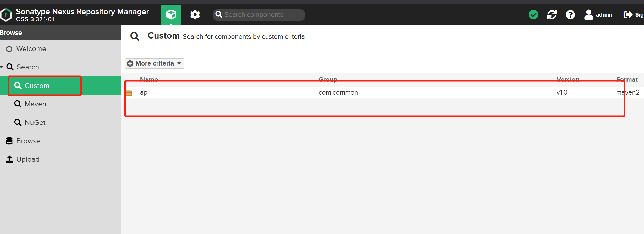Sort by the Group column header
The image size is (644, 234).
click(x=433, y=79)
